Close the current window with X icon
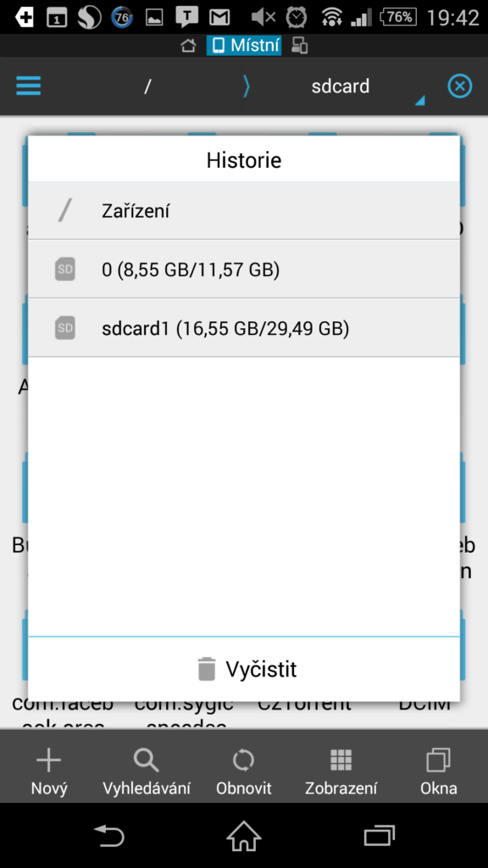 pyautogui.click(x=459, y=86)
